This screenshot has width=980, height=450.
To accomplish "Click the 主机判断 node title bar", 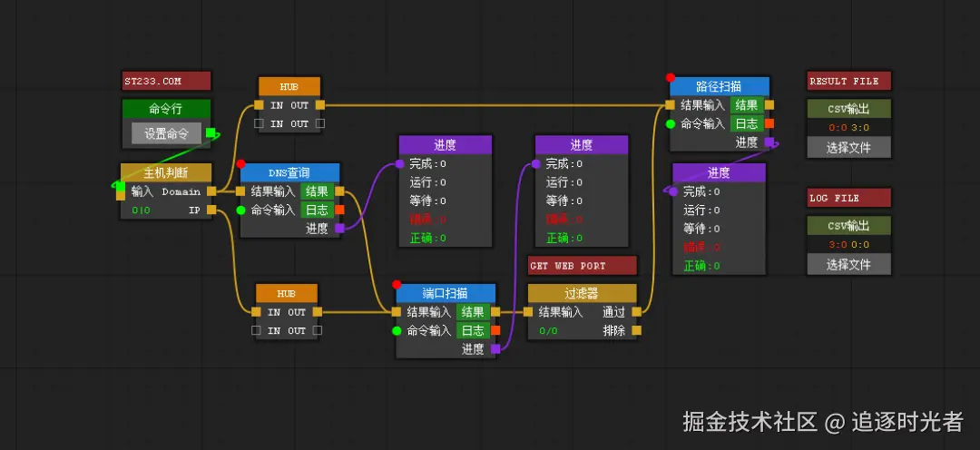I will (x=166, y=173).
